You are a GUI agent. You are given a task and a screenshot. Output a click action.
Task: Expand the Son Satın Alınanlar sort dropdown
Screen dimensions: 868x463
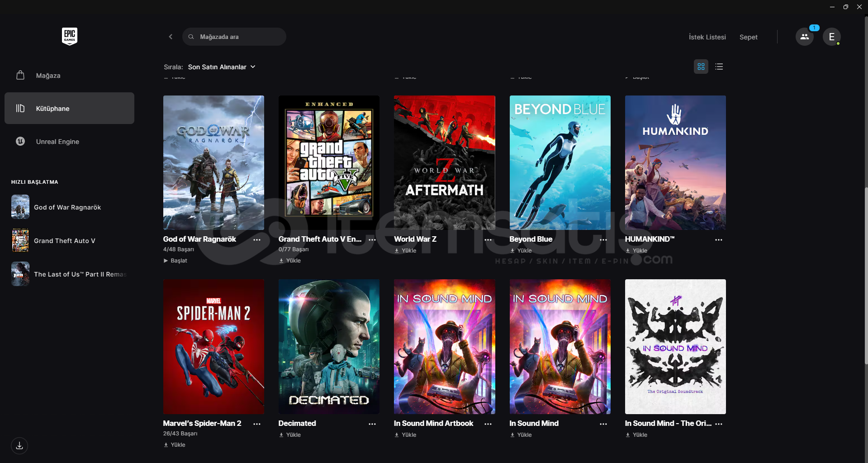(222, 67)
